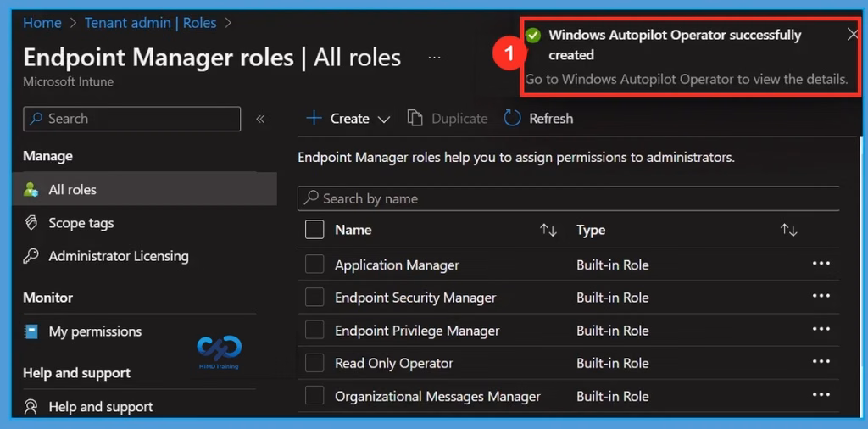Open the more options menu for Organizational Messages Manager
The height and width of the screenshot is (429, 868).
click(x=821, y=395)
